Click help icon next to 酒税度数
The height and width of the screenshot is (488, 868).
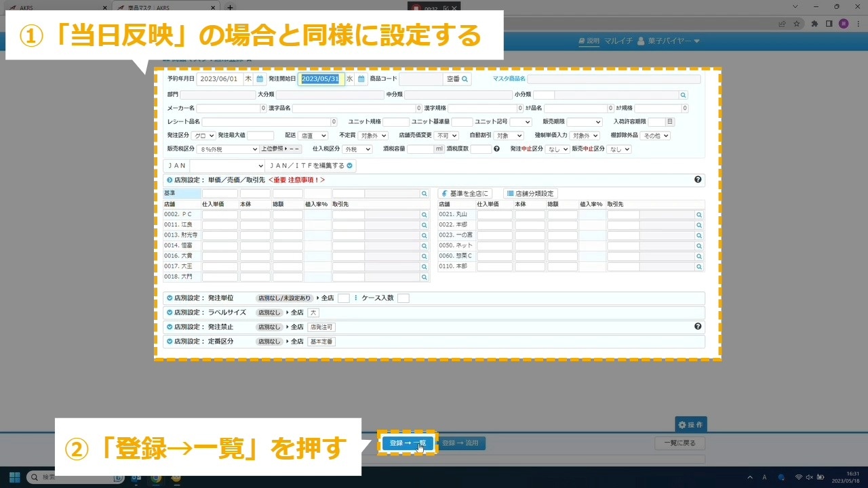[496, 149]
